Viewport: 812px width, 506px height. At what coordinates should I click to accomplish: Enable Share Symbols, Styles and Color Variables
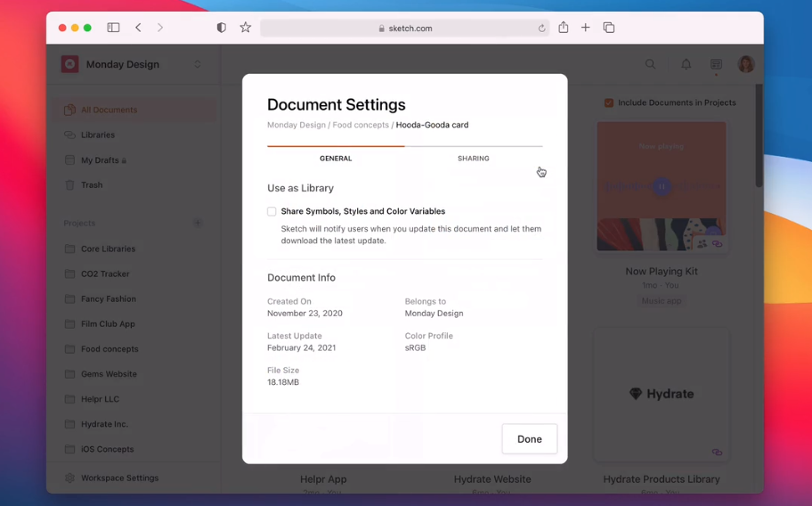click(x=272, y=211)
